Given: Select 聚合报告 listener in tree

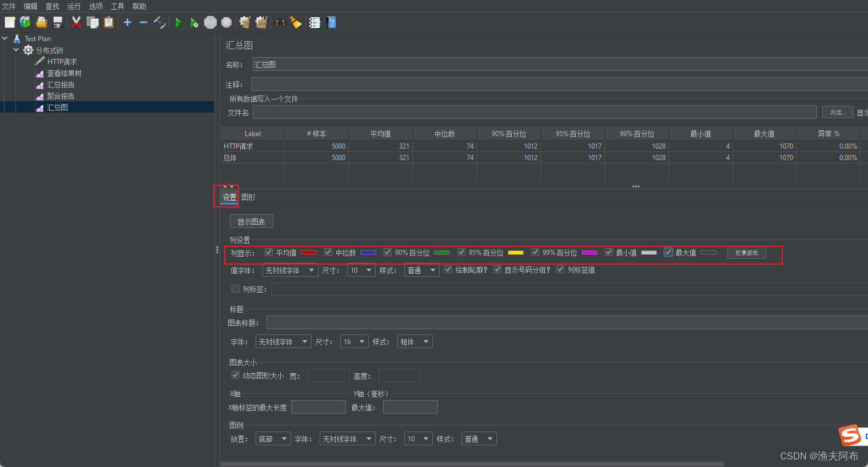Looking at the screenshot, I should click(61, 96).
